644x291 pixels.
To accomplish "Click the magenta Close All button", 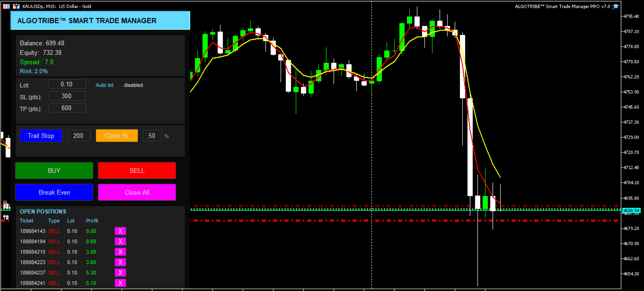I will [137, 192].
